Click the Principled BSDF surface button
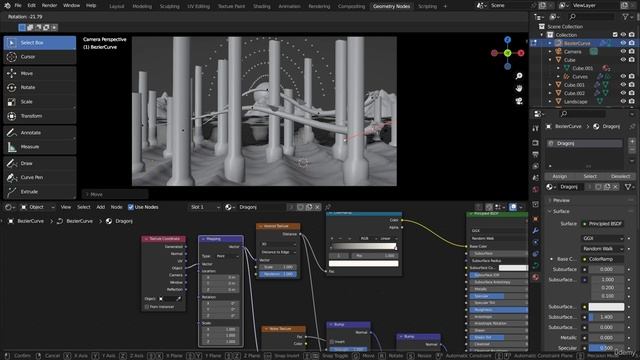 tap(602, 224)
